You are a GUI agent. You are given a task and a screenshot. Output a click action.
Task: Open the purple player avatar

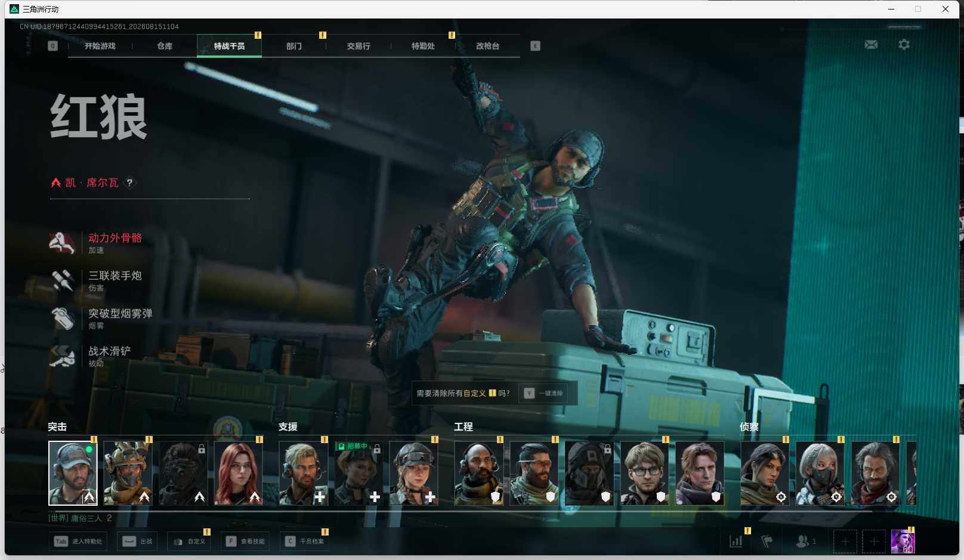point(903,542)
